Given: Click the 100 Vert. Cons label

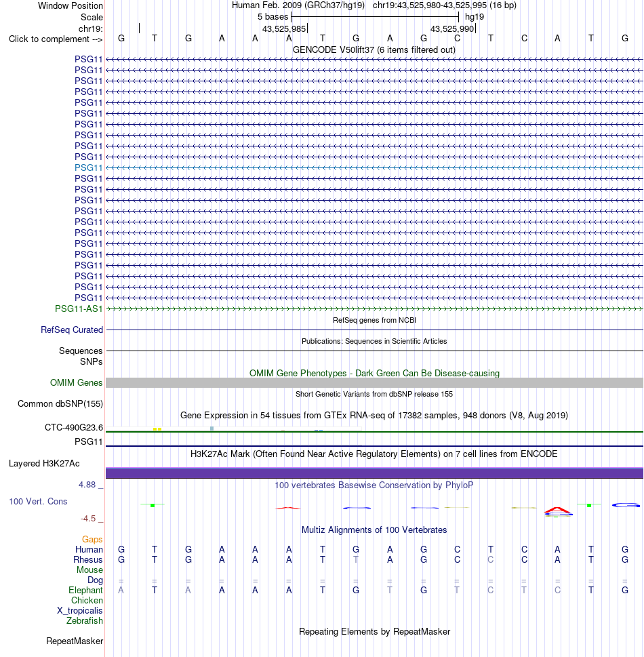Looking at the screenshot, I should click(x=38, y=502).
